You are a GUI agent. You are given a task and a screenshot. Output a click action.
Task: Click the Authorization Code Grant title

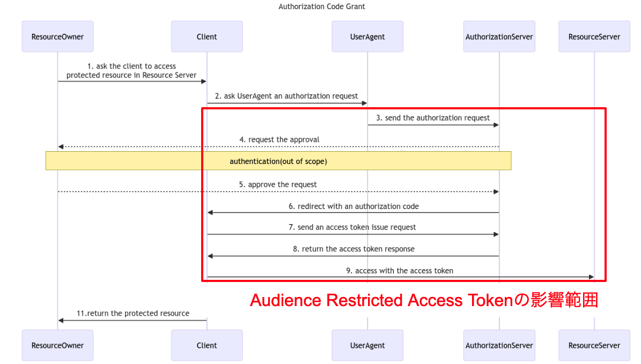coord(321,6)
